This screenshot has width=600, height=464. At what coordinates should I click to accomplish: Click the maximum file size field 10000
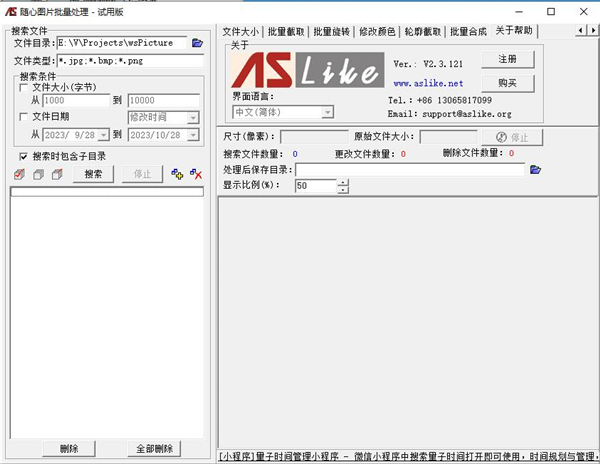(x=164, y=101)
